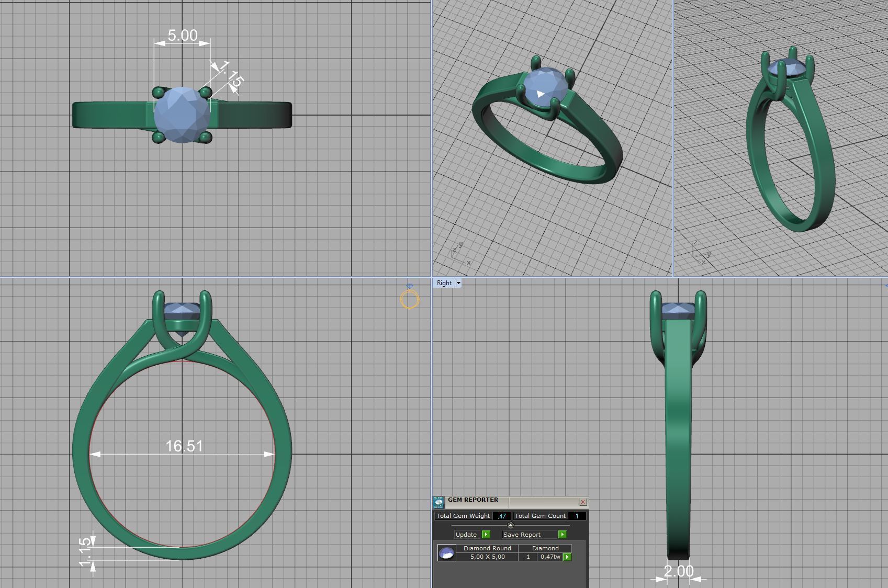Click the "Total Gem Count" label

pos(540,516)
